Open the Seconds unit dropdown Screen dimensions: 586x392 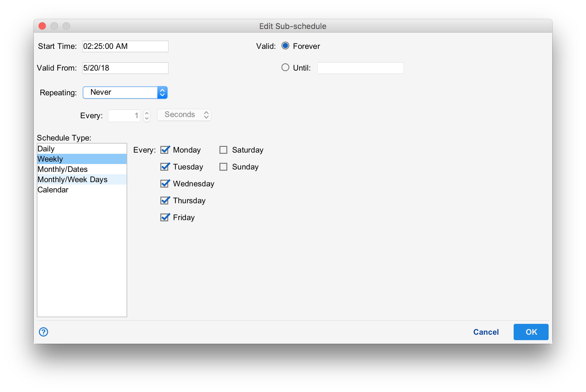(x=184, y=115)
